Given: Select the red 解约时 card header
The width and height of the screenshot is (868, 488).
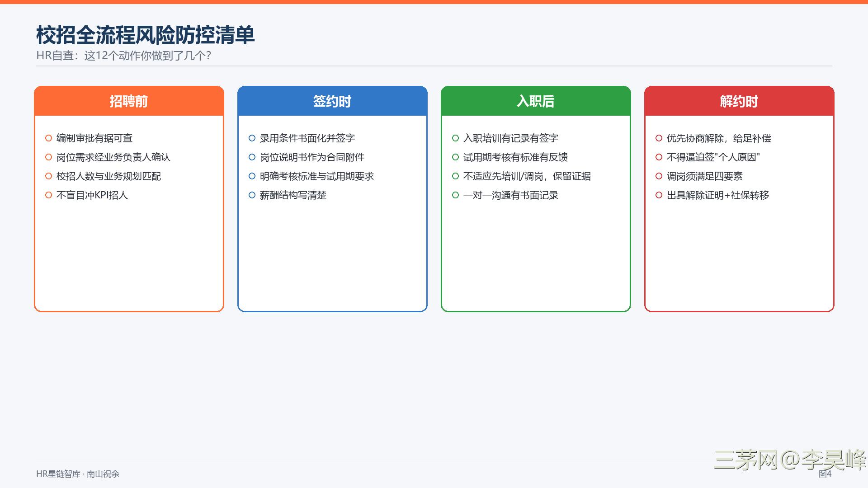Looking at the screenshot, I should (739, 101).
